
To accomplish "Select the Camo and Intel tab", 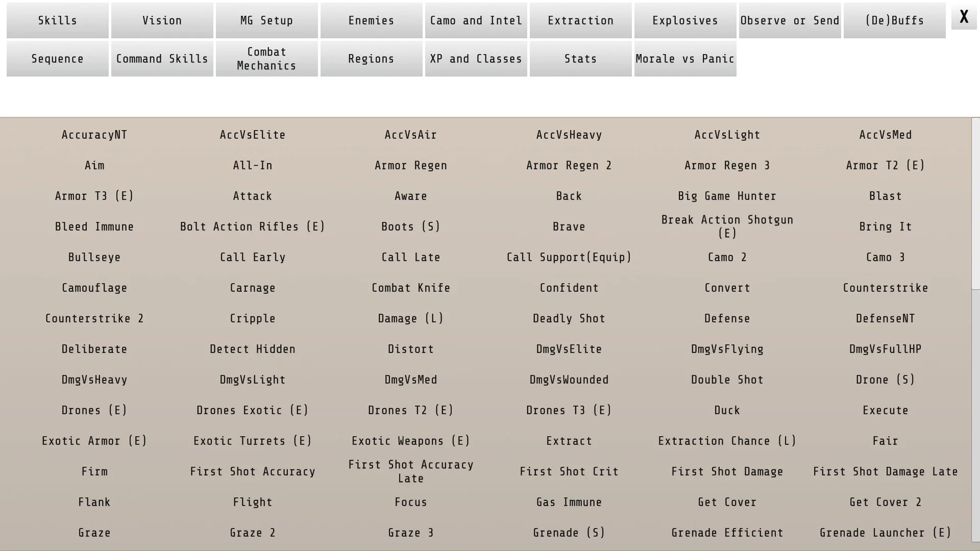I will click(476, 20).
